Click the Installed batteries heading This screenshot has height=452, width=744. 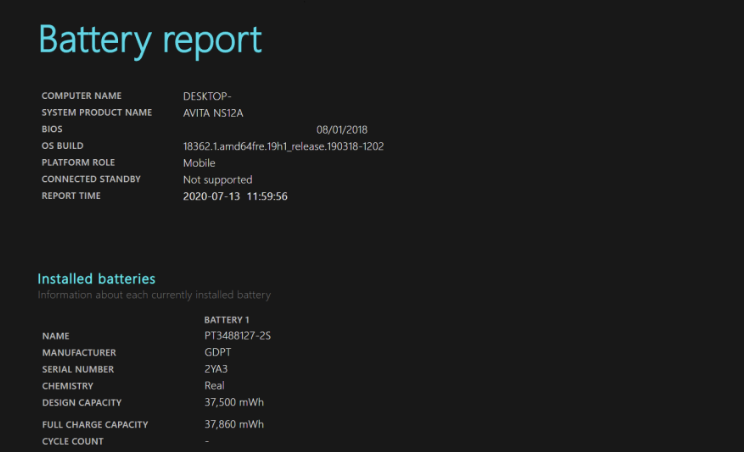point(96,278)
